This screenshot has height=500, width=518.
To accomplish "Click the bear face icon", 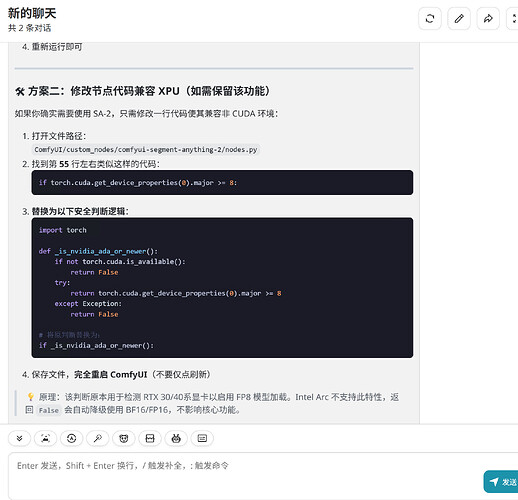I will pyautogui.click(x=124, y=438).
